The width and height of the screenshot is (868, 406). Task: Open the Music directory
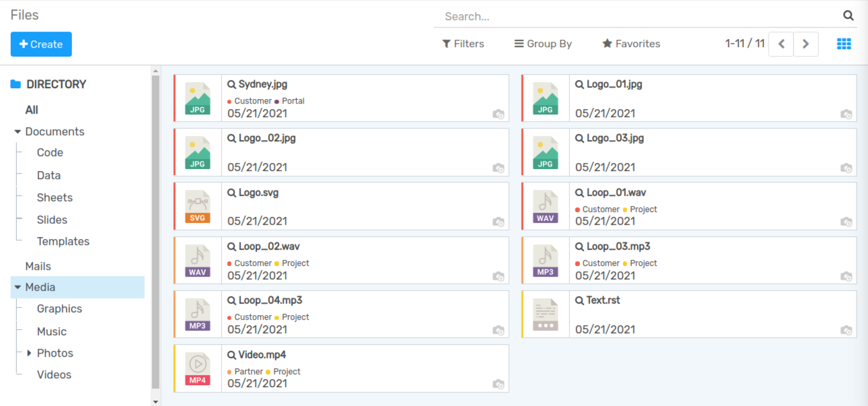(52, 331)
